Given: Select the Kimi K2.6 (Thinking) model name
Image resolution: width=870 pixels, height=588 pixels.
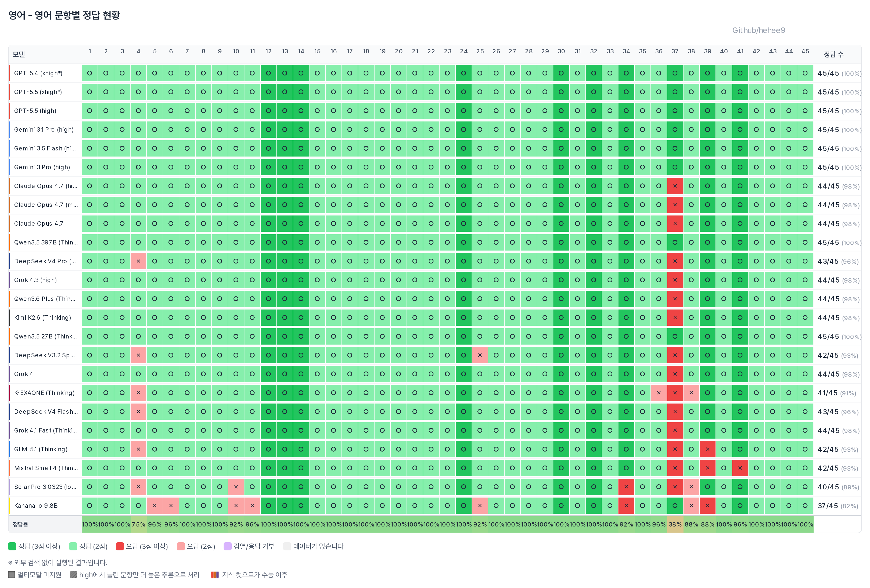Looking at the screenshot, I should (43, 318).
